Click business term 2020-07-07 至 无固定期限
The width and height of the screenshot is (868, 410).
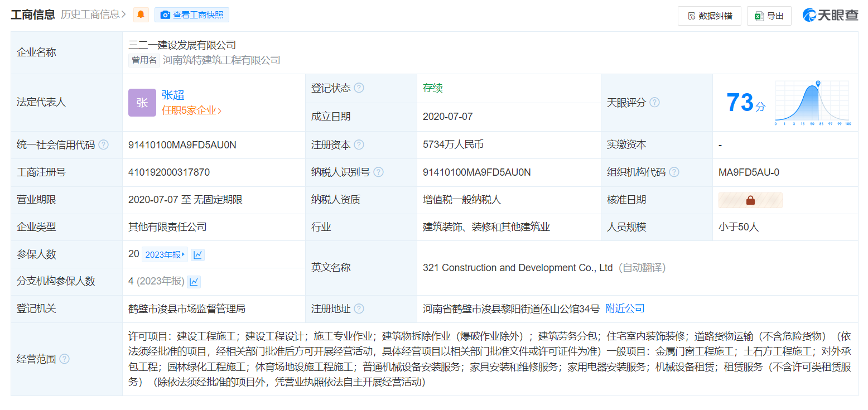(x=185, y=200)
